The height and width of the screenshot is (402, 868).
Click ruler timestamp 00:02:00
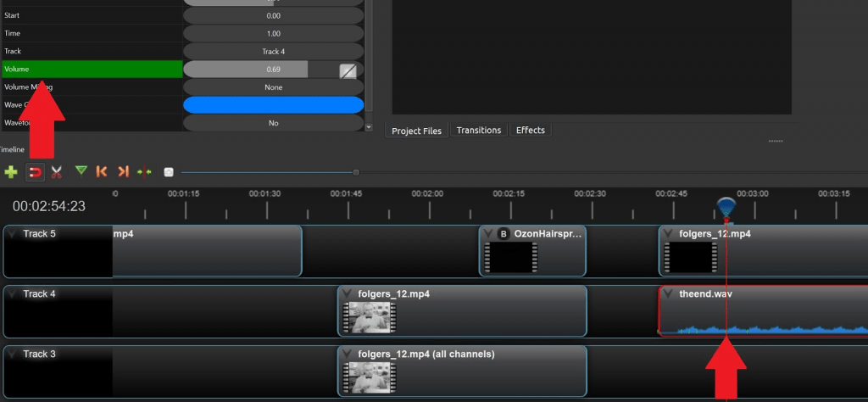pyautogui.click(x=427, y=194)
